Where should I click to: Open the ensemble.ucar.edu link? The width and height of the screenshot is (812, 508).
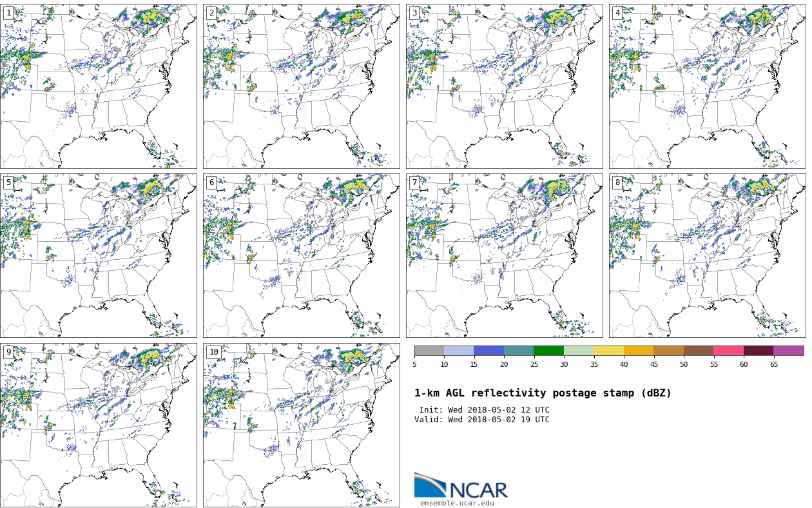tap(457, 503)
